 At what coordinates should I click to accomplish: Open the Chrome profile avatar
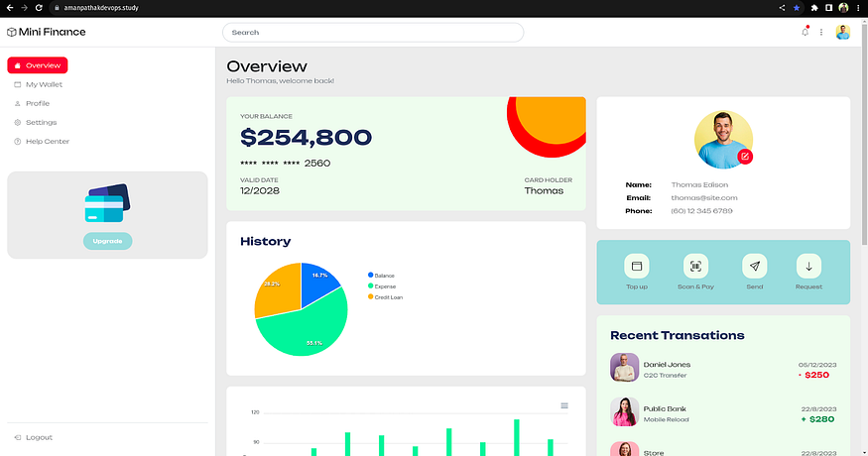click(843, 8)
